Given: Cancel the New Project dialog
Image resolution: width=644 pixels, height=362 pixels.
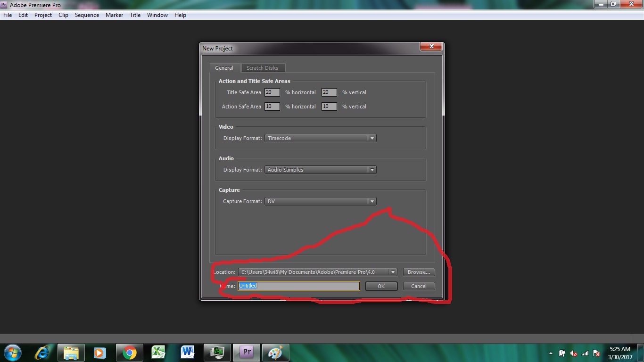Looking at the screenshot, I should 419,286.
